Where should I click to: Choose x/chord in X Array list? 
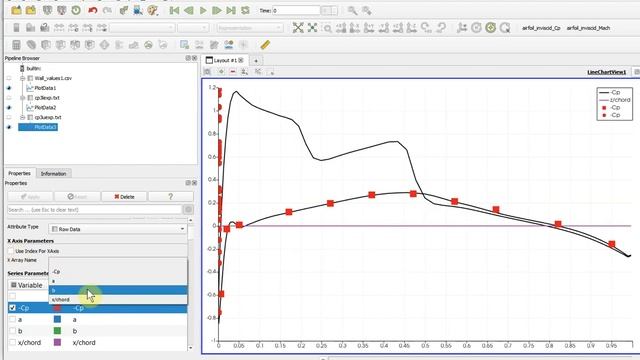(118, 300)
